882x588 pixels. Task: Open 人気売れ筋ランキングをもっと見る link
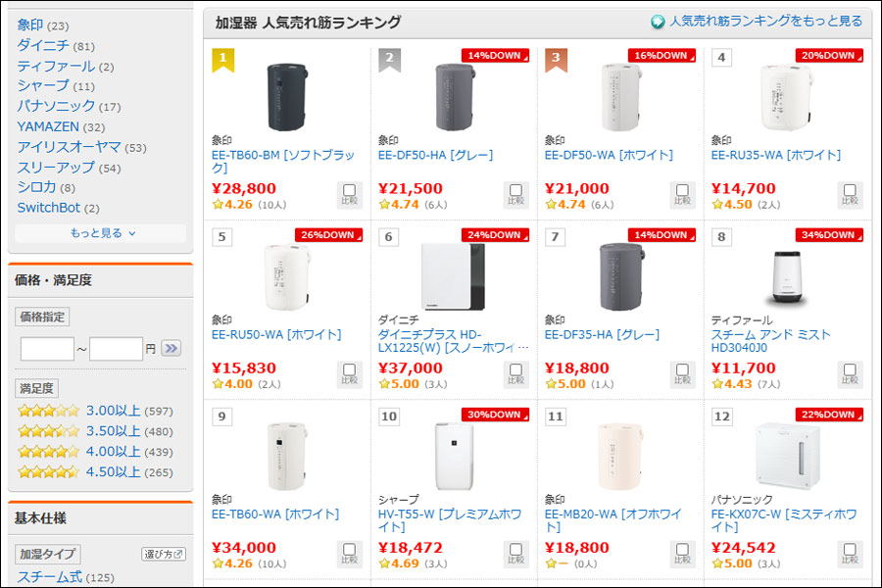tap(765, 22)
